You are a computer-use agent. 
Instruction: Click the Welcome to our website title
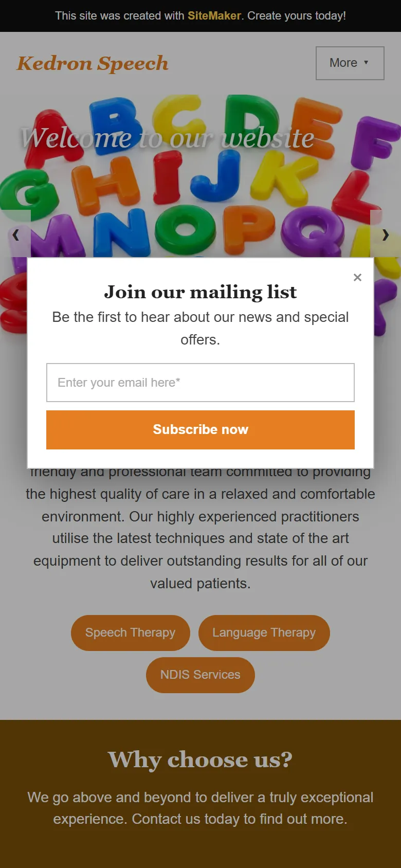[168, 138]
